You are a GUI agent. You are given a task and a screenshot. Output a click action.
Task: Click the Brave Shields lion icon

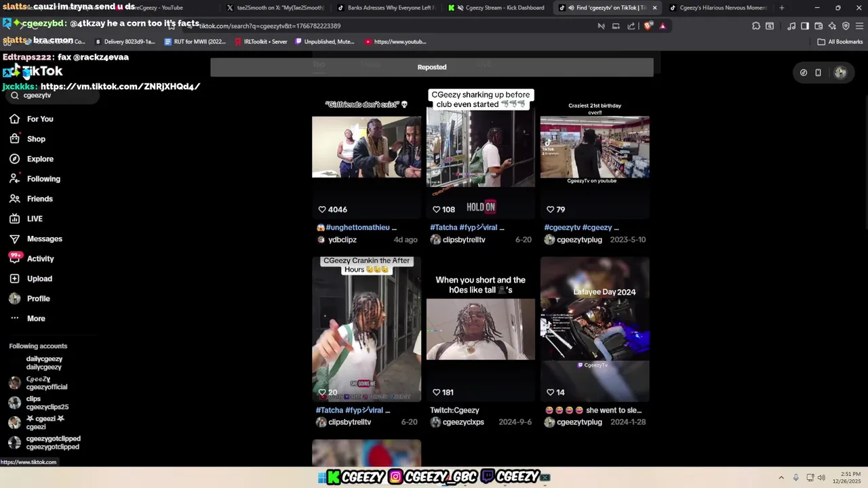648,26
